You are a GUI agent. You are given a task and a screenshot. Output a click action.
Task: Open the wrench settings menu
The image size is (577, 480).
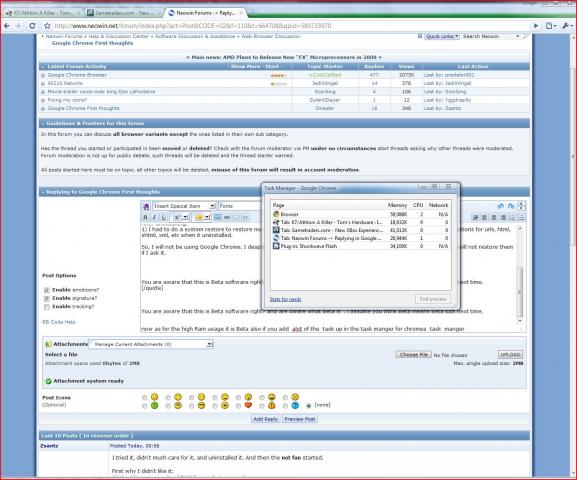[567, 26]
